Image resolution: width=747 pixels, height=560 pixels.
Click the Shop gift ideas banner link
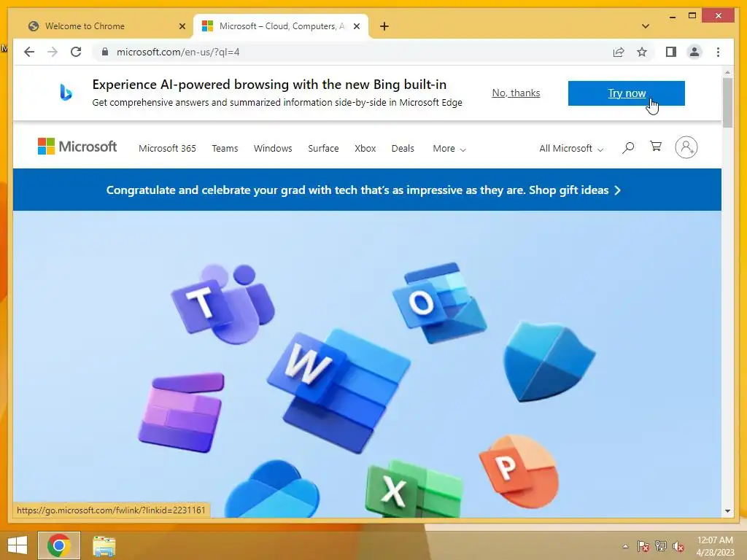point(575,190)
